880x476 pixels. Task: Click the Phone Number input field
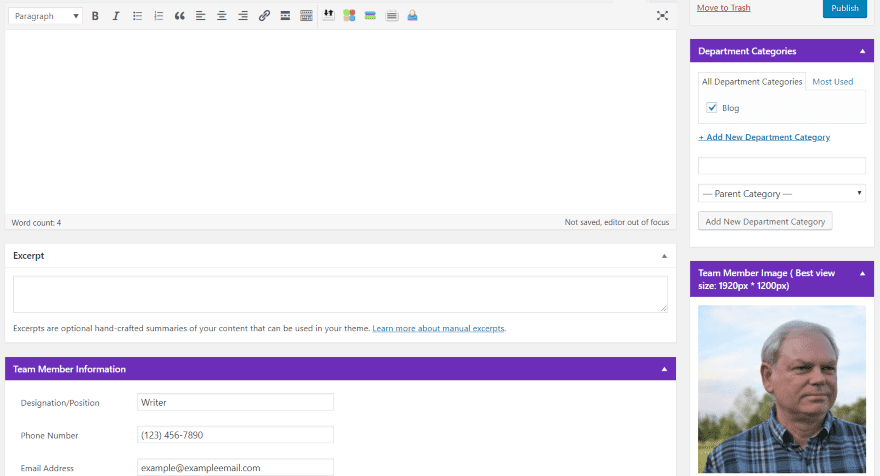[x=235, y=435]
